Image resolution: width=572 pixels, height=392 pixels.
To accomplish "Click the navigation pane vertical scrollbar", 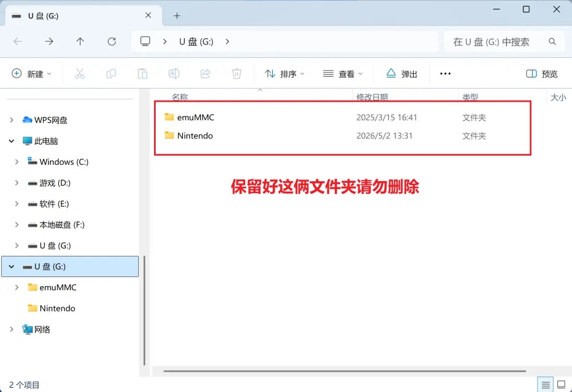I will (x=145, y=310).
